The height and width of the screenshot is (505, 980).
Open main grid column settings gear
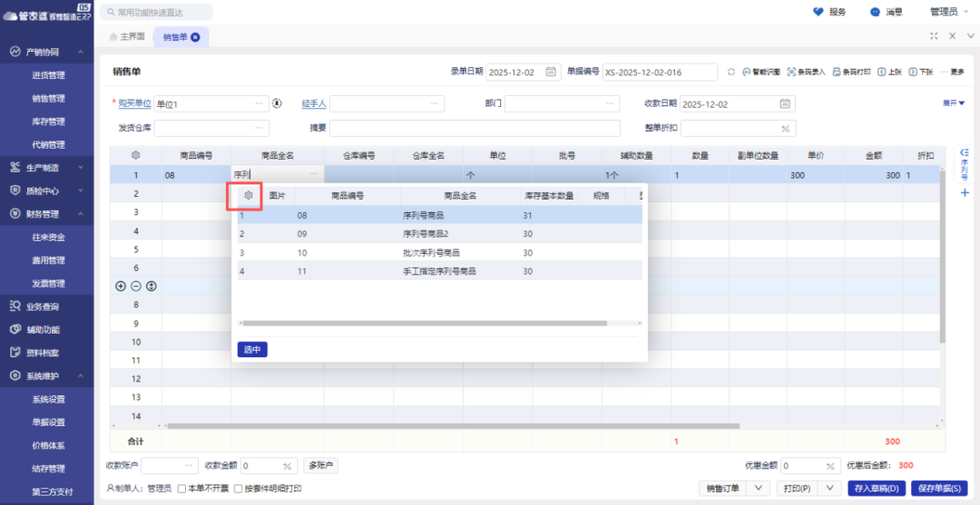(x=135, y=155)
